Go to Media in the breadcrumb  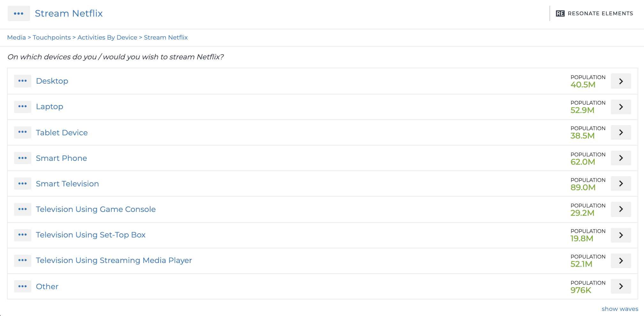(x=16, y=37)
